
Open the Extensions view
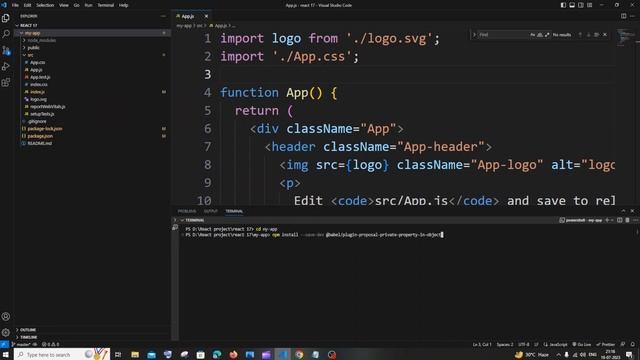point(6,82)
